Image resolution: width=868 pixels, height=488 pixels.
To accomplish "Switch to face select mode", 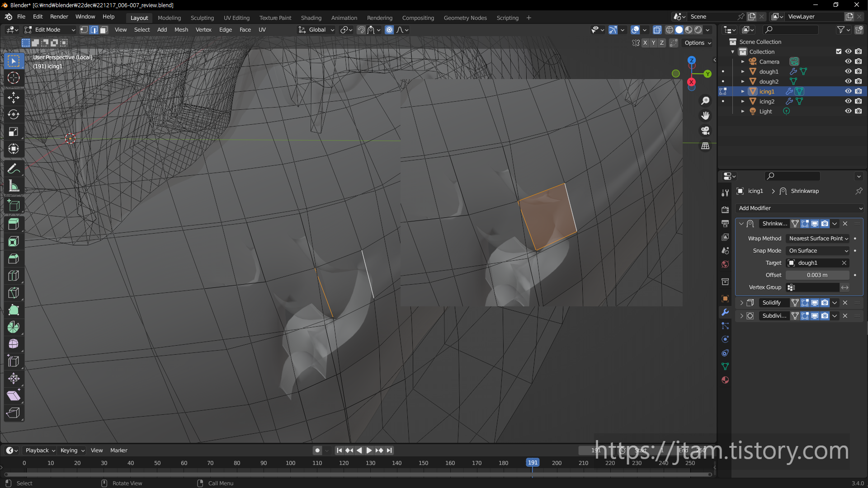I will [x=104, y=30].
